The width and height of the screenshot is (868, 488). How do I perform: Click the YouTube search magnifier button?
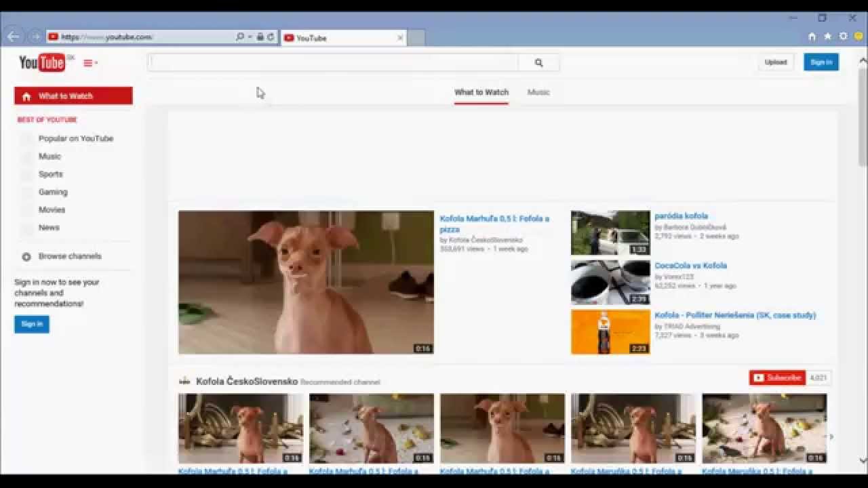click(538, 62)
